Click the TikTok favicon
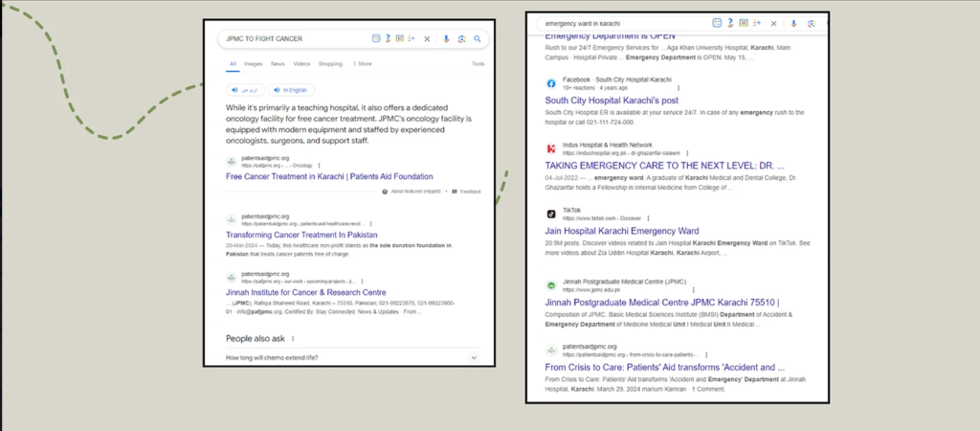This screenshot has width=980, height=431. pos(551,214)
